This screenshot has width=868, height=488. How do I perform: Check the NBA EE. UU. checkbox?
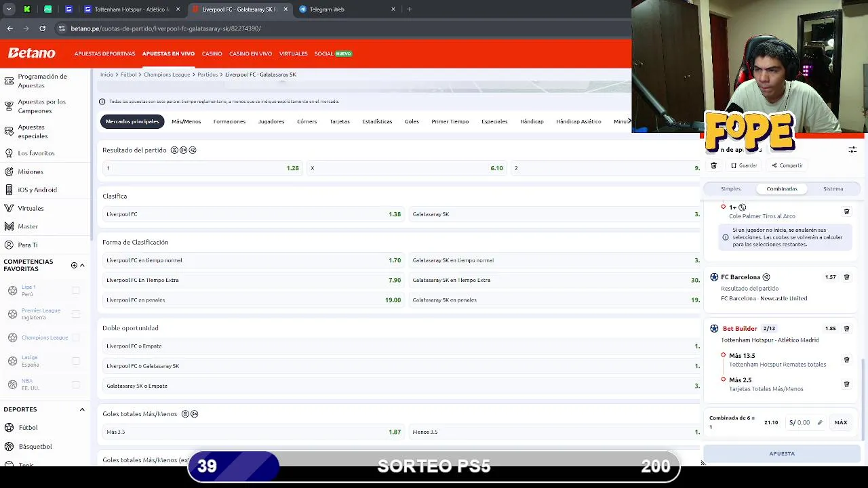(76, 384)
